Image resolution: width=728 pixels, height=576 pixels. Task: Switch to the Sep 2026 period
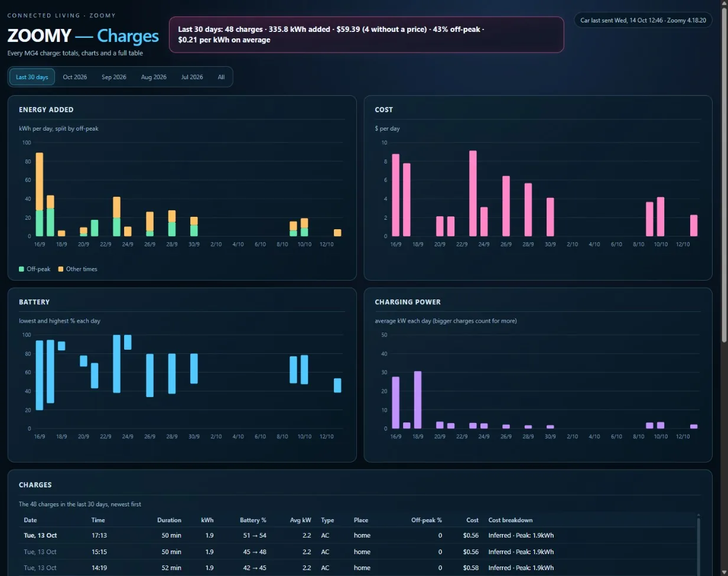click(114, 77)
